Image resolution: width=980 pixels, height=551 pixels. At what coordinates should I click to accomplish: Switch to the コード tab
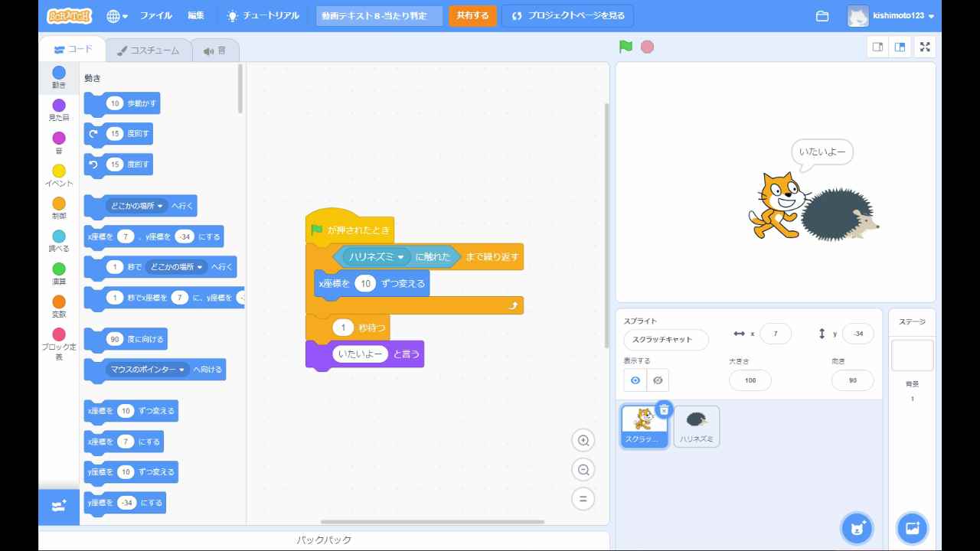73,50
